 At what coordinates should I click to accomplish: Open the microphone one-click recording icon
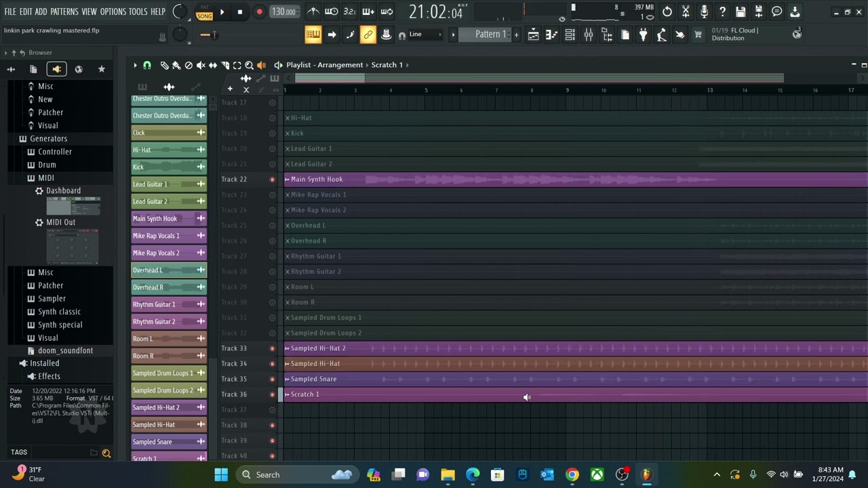click(x=704, y=12)
